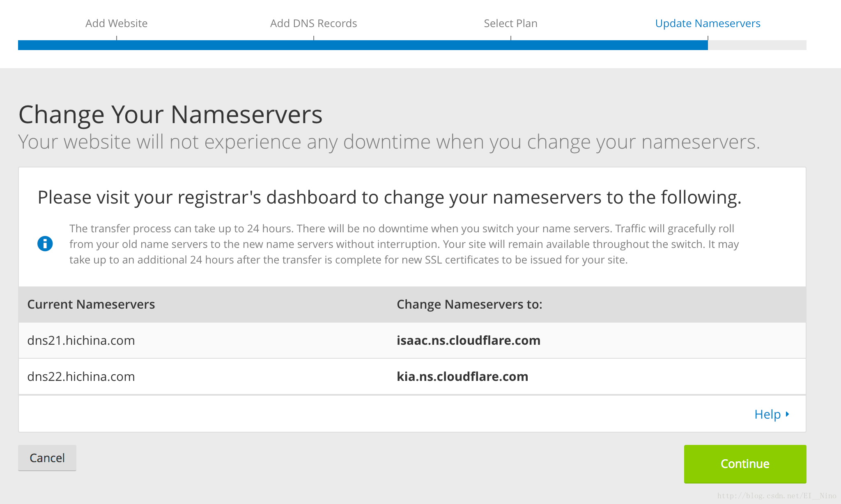Cancel the nameserver setup

pos(47,458)
